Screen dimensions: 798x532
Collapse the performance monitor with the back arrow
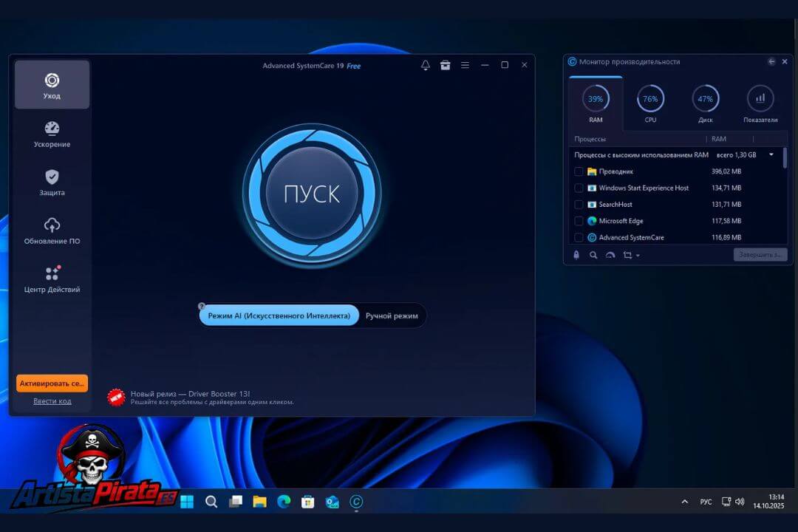click(x=771, y=61)
